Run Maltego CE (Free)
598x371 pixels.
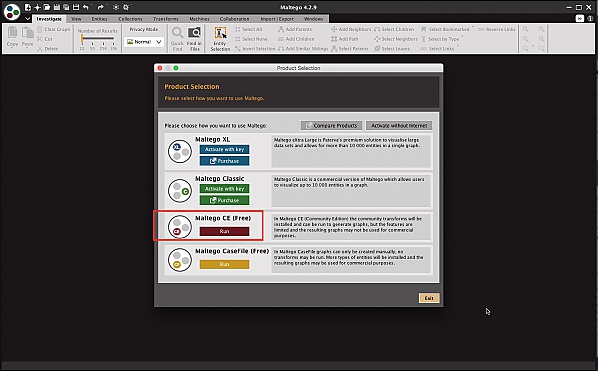[x=224, y=231]
